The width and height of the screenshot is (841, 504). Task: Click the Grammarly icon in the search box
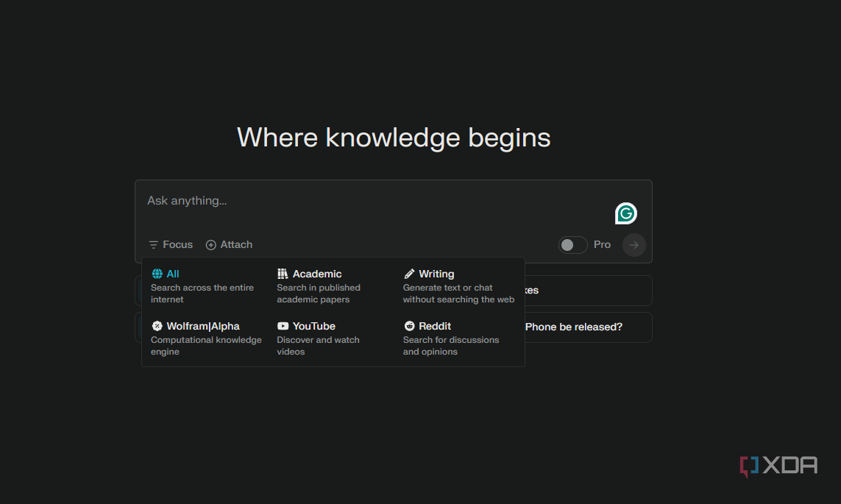point(626,213)
